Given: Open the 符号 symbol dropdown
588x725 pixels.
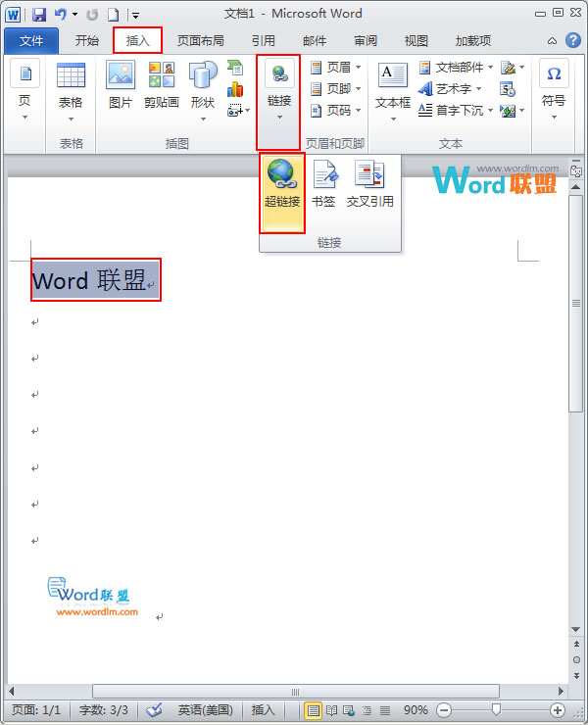Looking at the screenshot, I should click(554, 90).
